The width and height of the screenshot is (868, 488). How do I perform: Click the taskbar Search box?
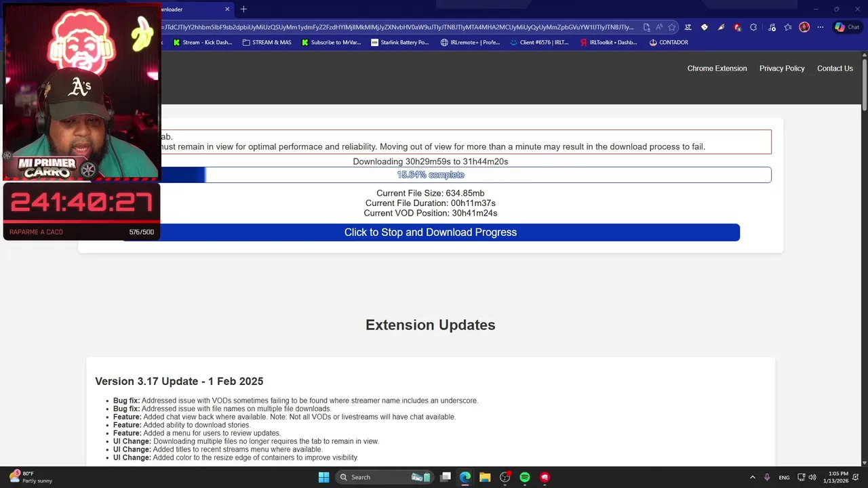point(384,477)
